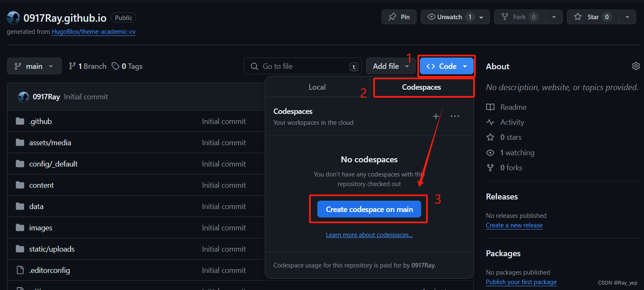Open the Star lists dropdown arrow
Screen dimensions: 644x290
point(627,17)
